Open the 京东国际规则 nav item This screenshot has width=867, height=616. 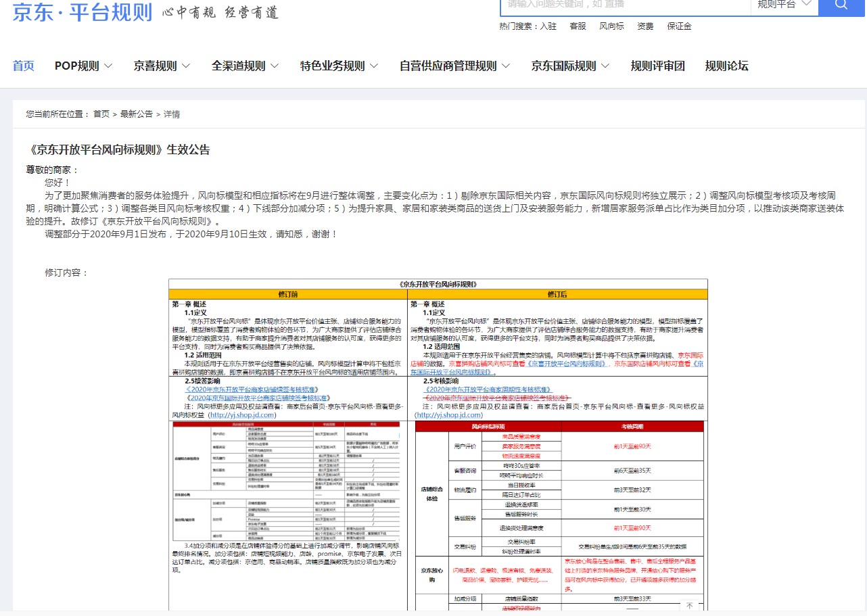564,66
